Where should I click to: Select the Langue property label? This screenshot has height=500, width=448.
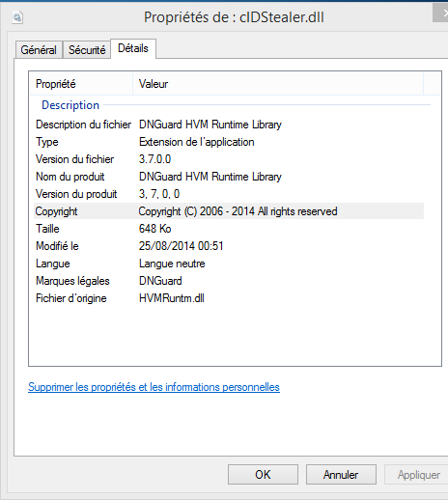point(53,264)
